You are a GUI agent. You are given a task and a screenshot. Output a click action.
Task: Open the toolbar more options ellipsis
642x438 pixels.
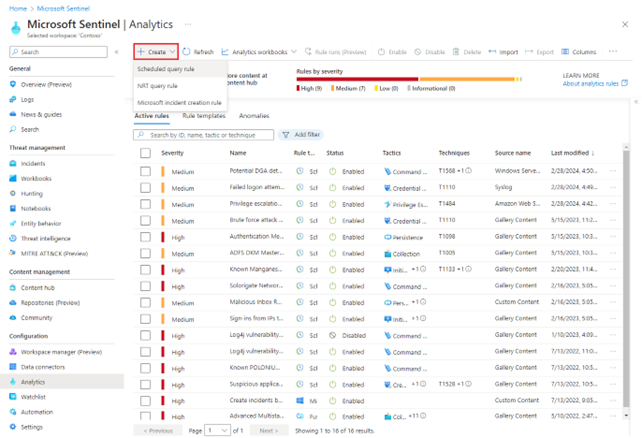(x=613, y=52)
